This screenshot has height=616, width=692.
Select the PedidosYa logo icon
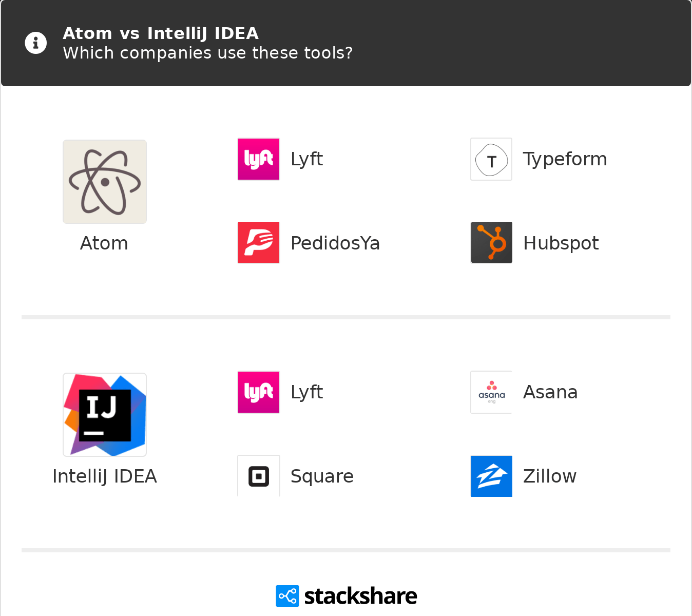pos(259,242)
